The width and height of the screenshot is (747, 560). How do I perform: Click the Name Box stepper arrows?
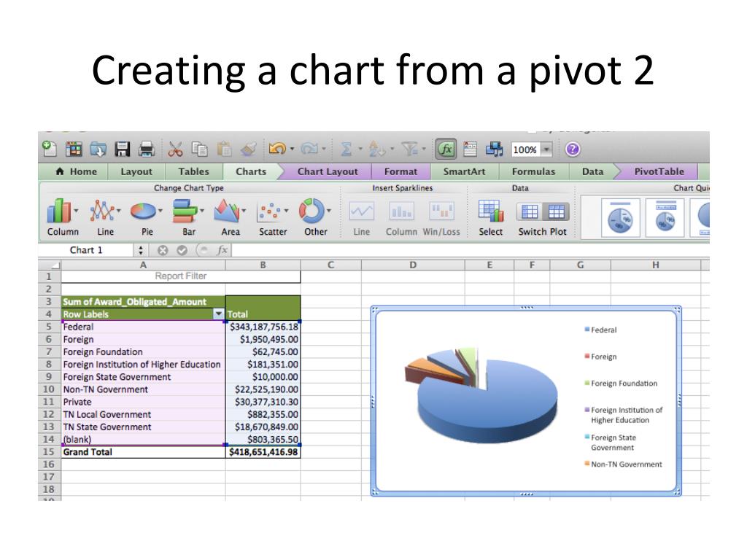(x=141, y=250)
